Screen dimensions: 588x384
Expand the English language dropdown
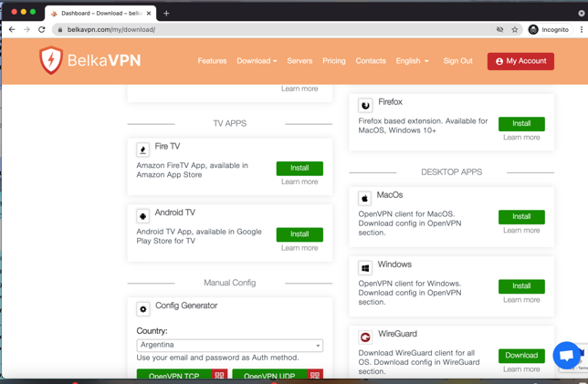click(x=412, y=61)
